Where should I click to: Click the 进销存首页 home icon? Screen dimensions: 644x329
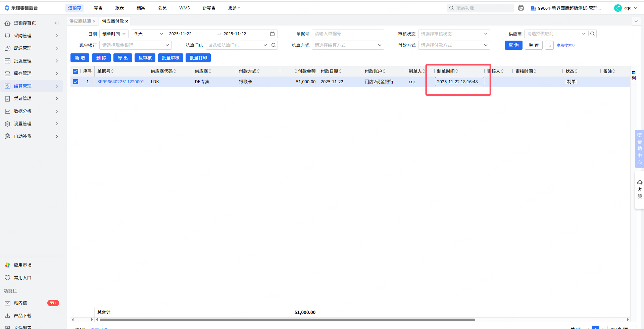point(7,23)
